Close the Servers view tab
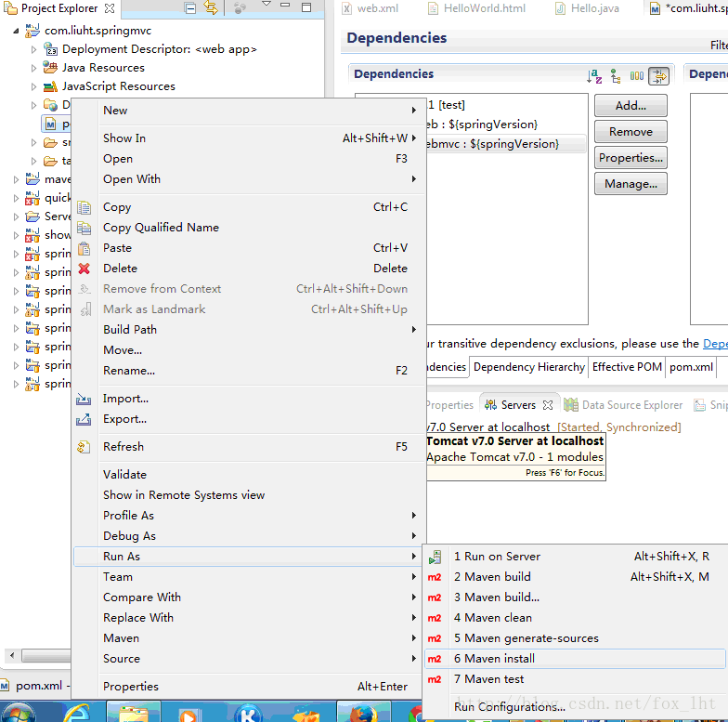The image size is (728, 722). click(x=548, y=405)
